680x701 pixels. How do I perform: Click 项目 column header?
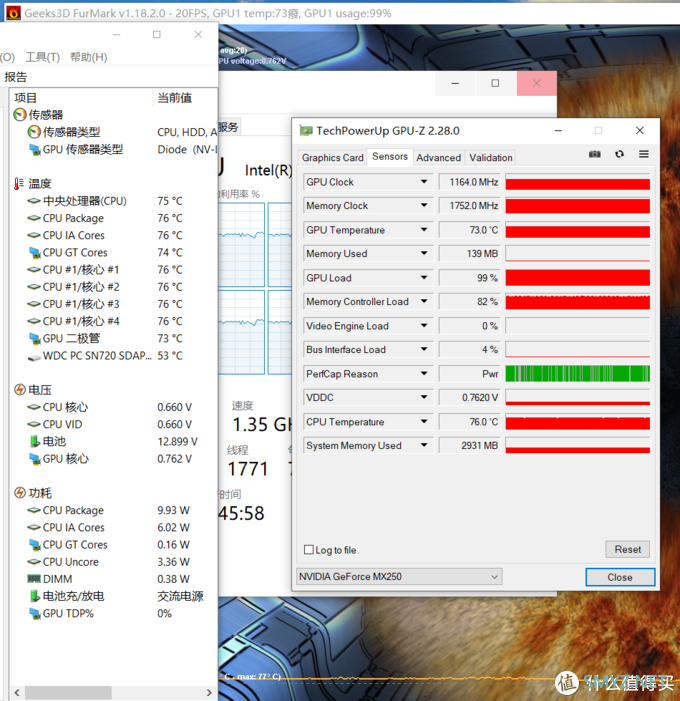pyautogui.click(x=80, y=97)
